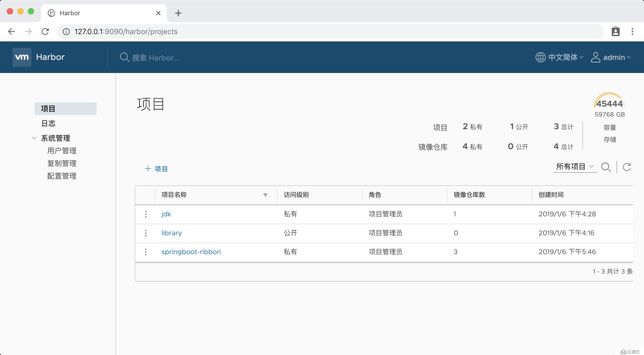This screenshot has height=355, width=644.
Task: Open the springboot-ribbon project link
Action: (191, 252)
